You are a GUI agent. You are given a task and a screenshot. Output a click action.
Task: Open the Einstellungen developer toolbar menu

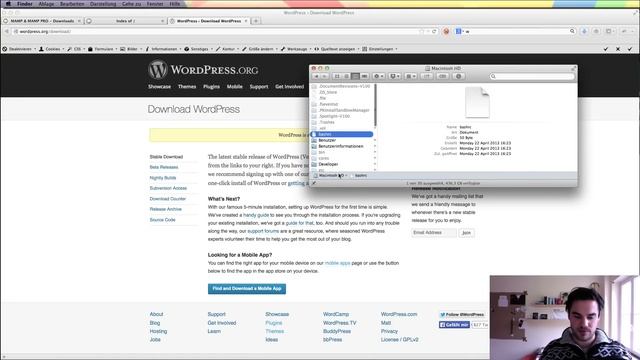380,49
